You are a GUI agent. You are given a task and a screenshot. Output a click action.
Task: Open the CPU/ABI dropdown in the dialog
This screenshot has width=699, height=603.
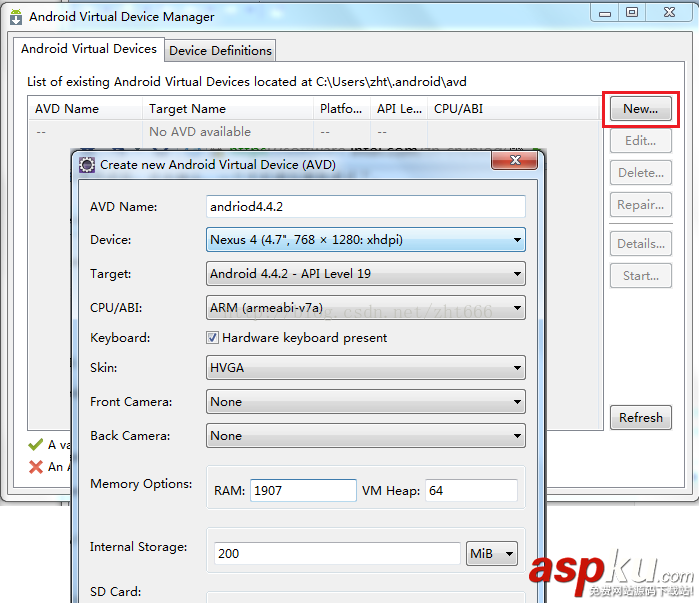click(366, 308)
